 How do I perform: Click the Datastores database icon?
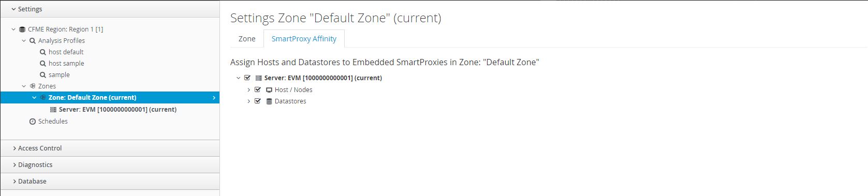coord(269,101)
